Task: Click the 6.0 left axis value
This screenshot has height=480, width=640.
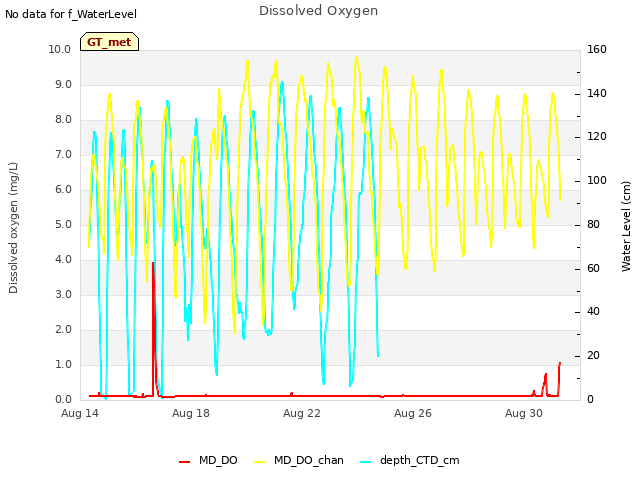Action: pyautogui.click(x=63, y=190)
